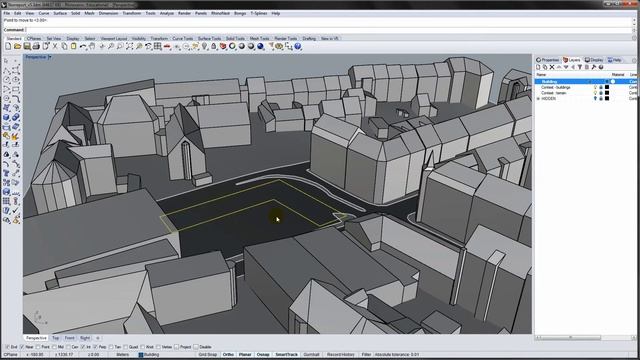
Task: Toggle Planar in status bar
Action: (245, 355)
